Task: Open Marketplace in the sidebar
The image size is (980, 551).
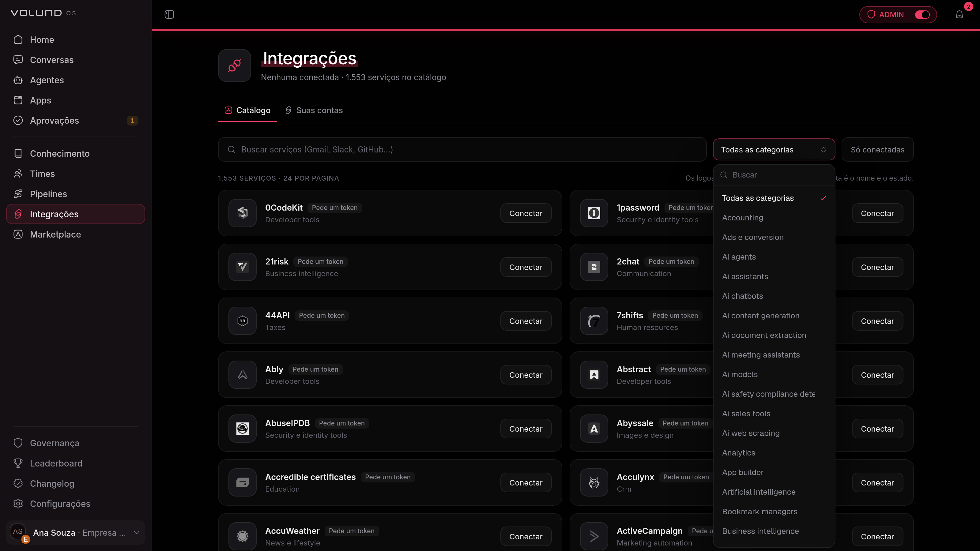Action: point(75,234)
